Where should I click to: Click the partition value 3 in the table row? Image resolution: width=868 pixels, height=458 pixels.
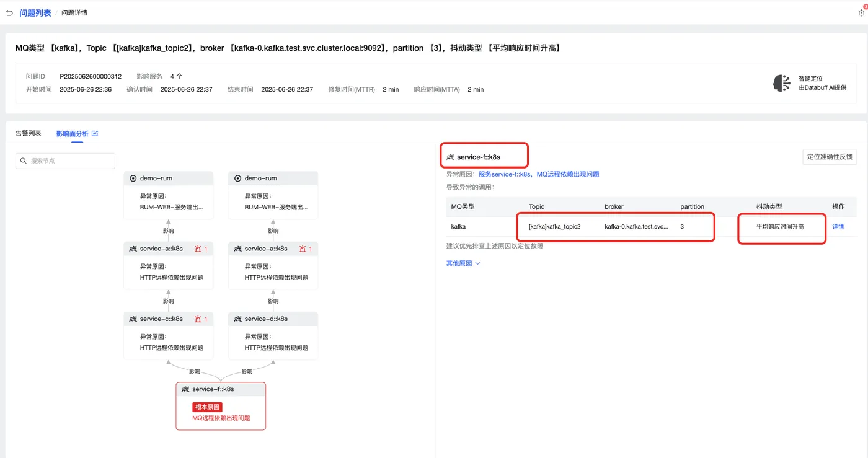pyautogui.click(x=682, y=227)
